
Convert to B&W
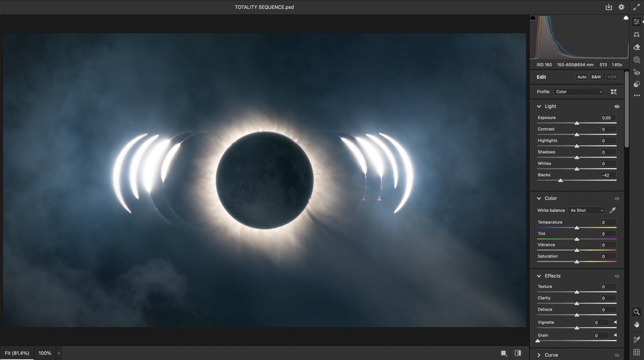pyautogui.click(x=596, y=77)
